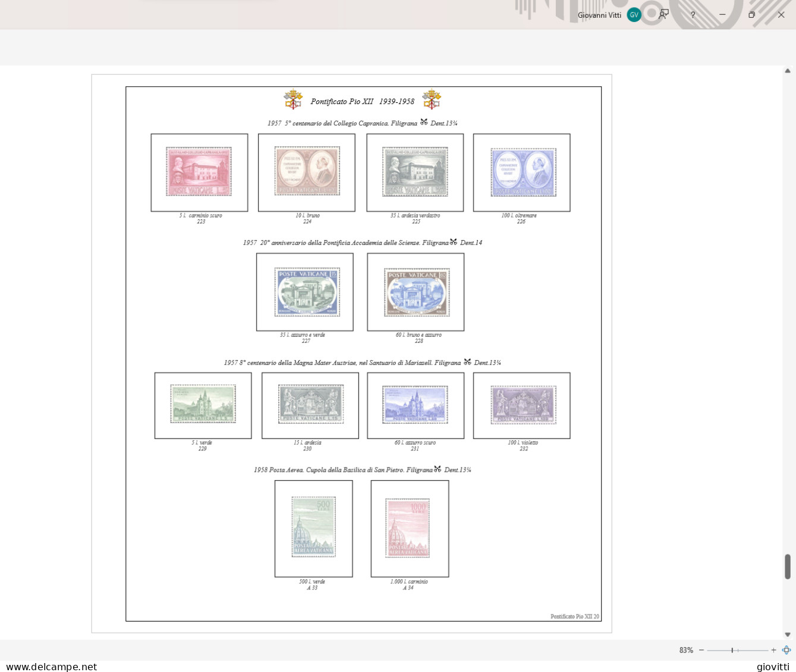This screenshot has width=796, height=672.
Task: Click the Magna Mater Austriae heading
Action: pos(363,362)
